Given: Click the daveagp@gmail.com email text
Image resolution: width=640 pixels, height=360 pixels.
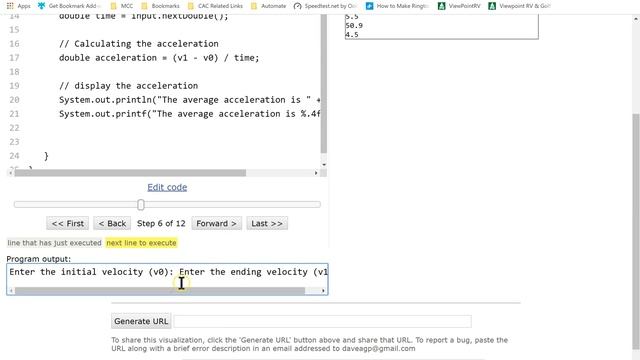Looking at the screenshot, I should pyautogui.click(x=378, y=349).
